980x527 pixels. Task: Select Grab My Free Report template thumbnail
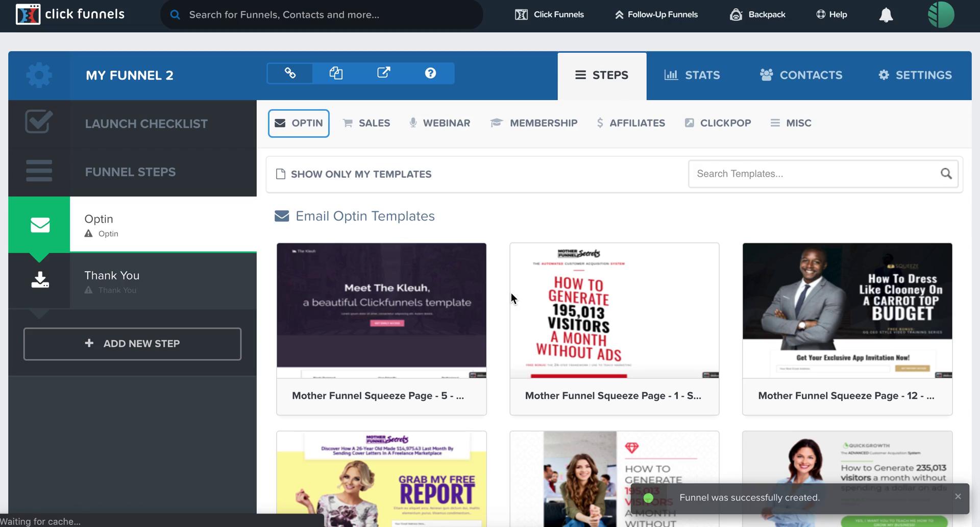pos(381,479)
